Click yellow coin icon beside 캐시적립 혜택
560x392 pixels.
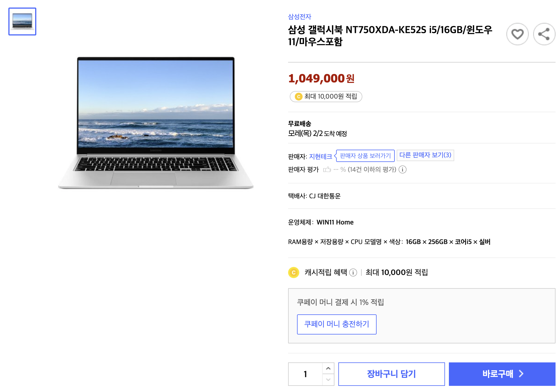pyautogui.click(x=294, y=273)
